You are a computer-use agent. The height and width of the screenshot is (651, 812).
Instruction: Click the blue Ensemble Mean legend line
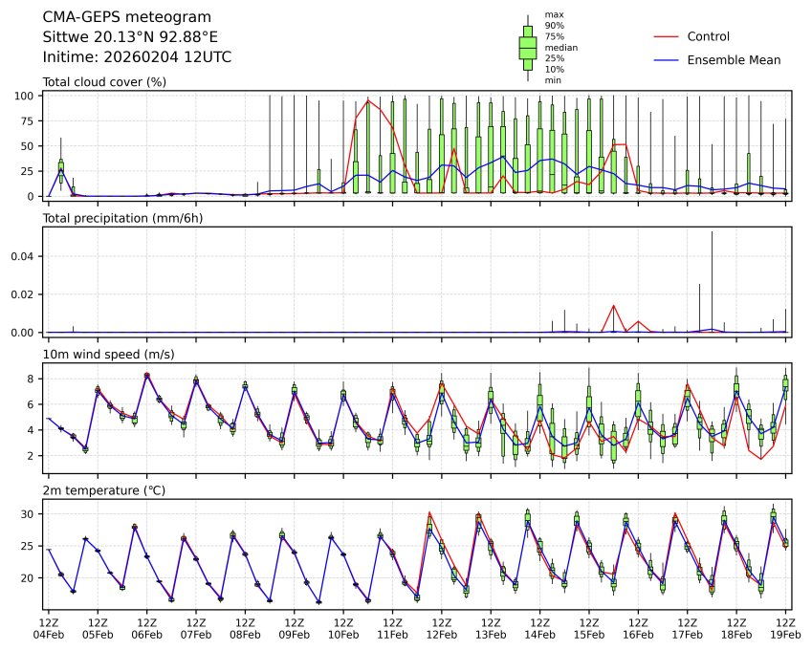tap(667, 60)
